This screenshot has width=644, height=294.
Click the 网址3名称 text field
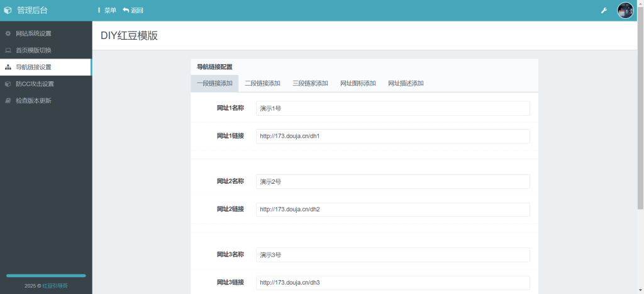(x=392, y=255)
